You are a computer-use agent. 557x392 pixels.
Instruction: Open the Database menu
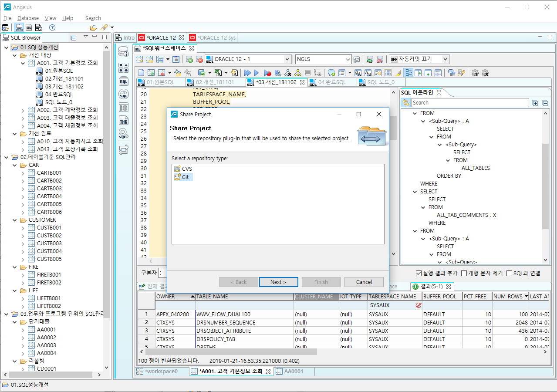[x=28, y=18]
